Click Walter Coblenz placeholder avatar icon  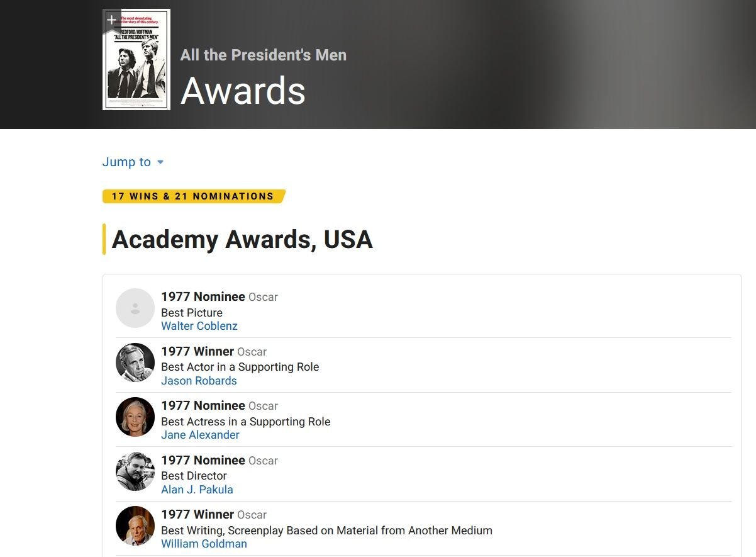[x=135, y=308]
